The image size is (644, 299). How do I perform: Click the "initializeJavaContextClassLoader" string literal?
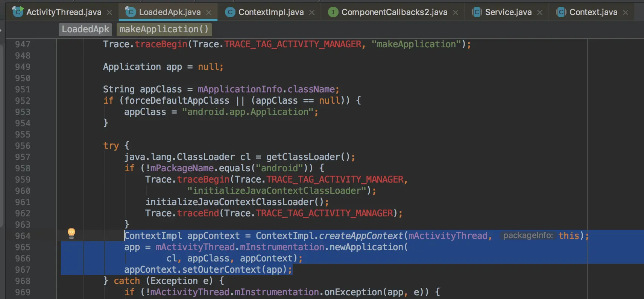(x=277, y=191)
